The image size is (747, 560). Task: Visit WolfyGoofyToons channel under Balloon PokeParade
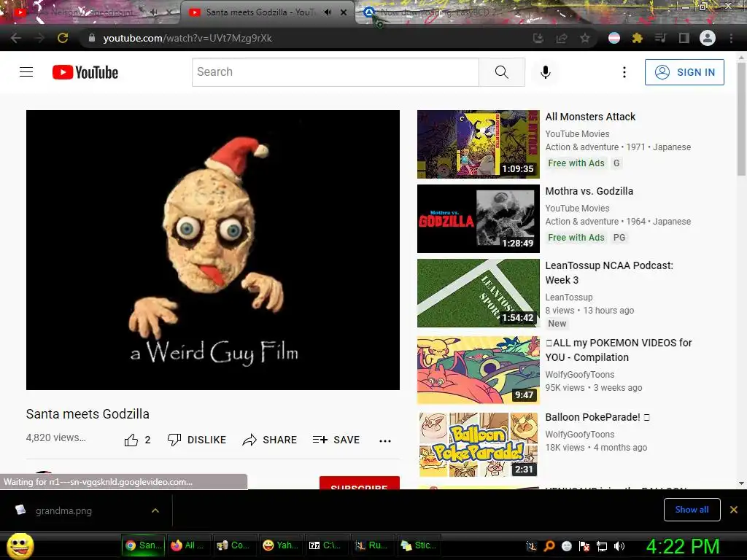tap(579, 435)
